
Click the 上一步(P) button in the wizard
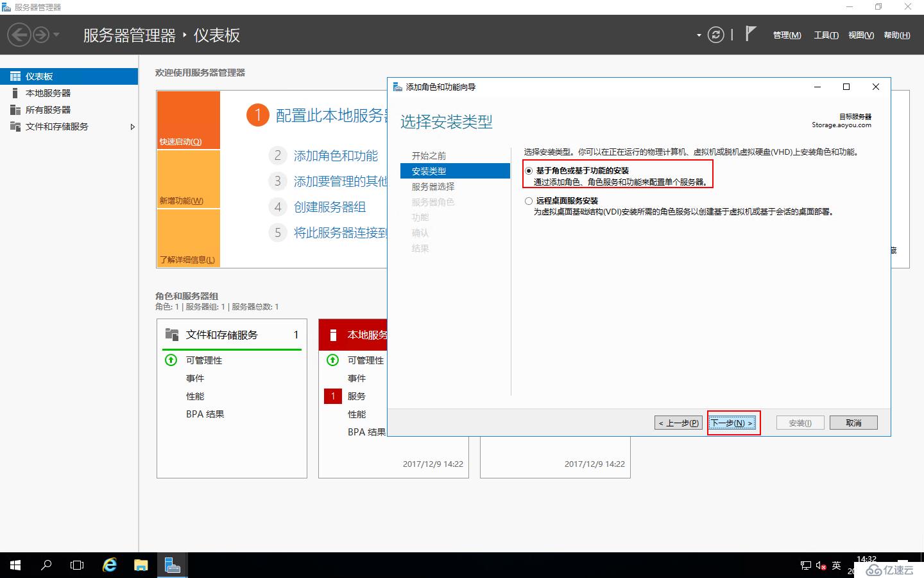pyautogui.click(x=678, y=423)
